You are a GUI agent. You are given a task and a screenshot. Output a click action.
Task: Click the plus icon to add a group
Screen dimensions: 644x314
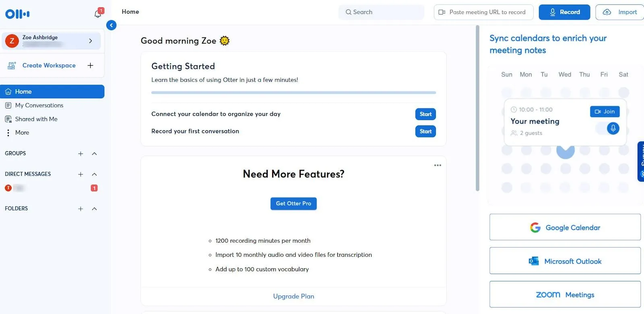pos(80,154)
